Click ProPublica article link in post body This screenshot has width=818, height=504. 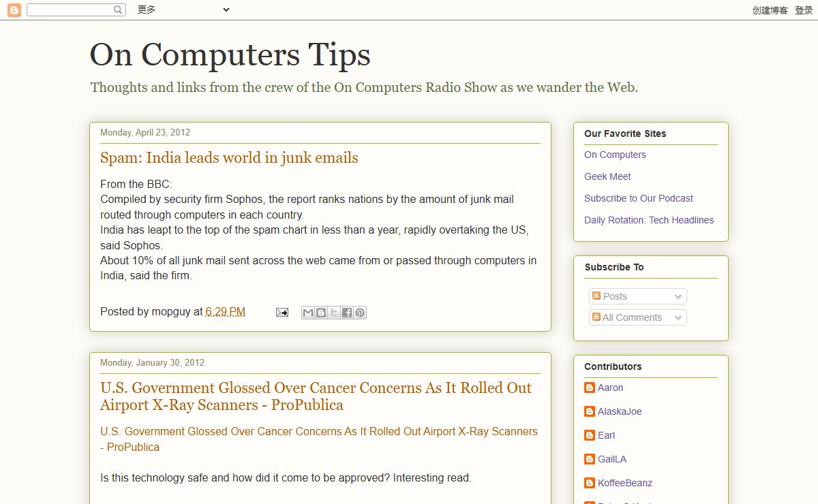319,439
